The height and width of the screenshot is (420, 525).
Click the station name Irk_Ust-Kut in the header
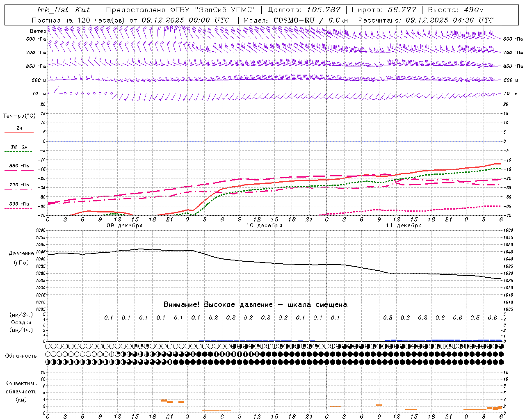(63, 10)
